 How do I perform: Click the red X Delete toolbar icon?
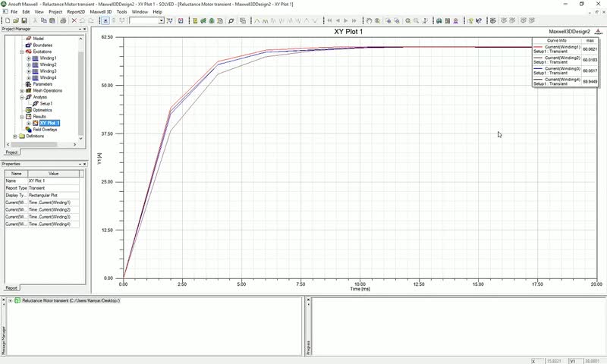(x=74, y=20)
